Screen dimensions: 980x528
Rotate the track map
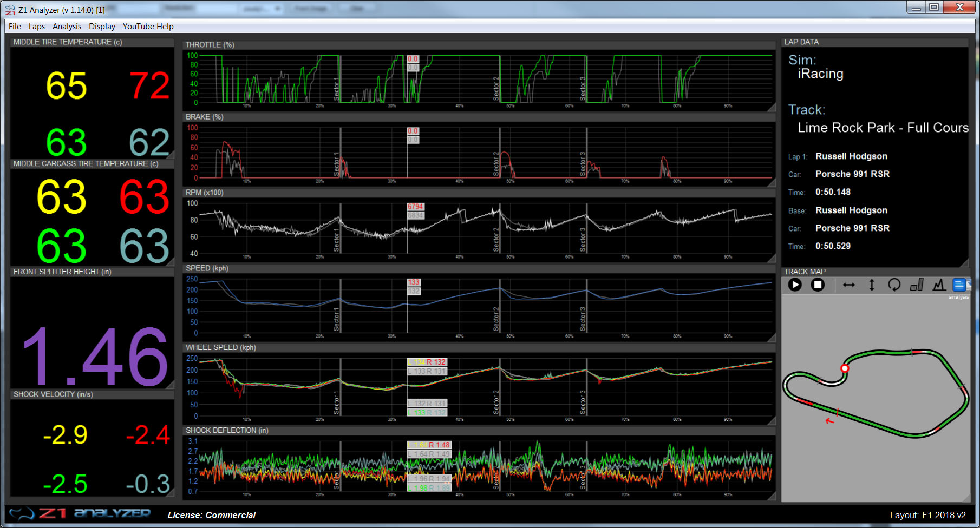(894, 285)
